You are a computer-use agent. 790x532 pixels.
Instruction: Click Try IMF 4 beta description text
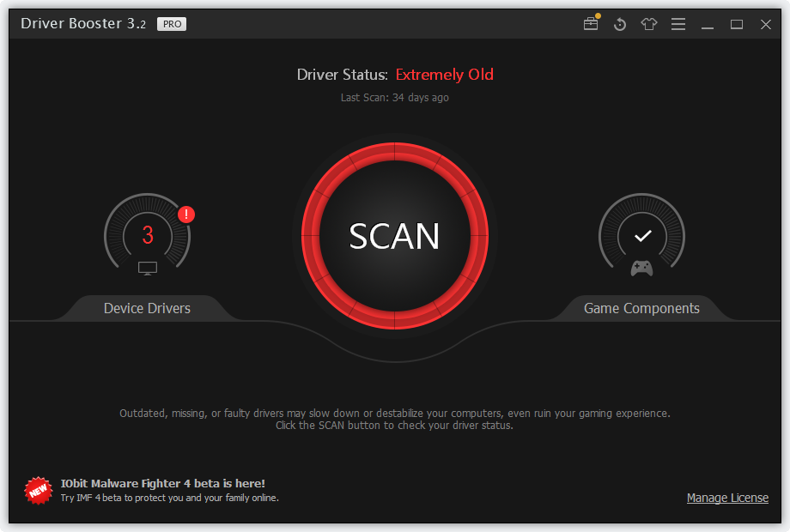click(x=169, y=498)
